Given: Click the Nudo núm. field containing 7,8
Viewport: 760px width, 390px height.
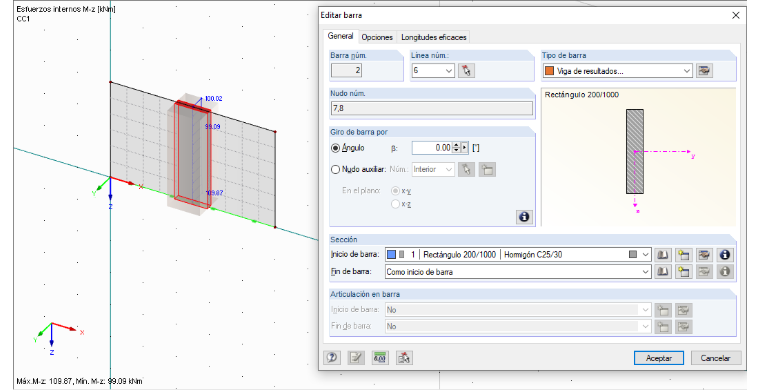Looking at the screenshot, I should coord(432,109).
